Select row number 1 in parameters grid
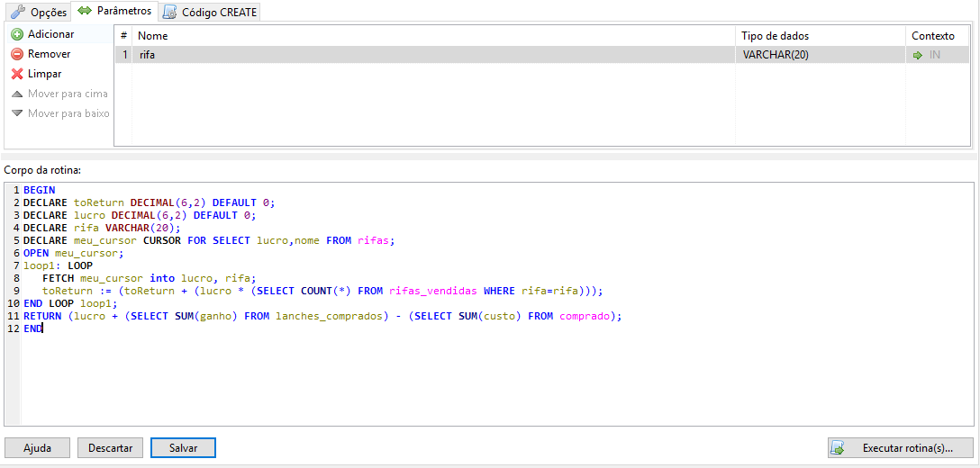 123,55
